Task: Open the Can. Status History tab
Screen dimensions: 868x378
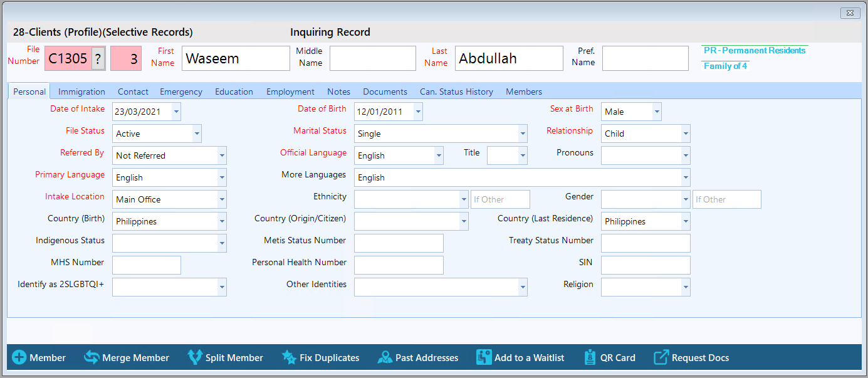Action: click(x=456, y=92)
